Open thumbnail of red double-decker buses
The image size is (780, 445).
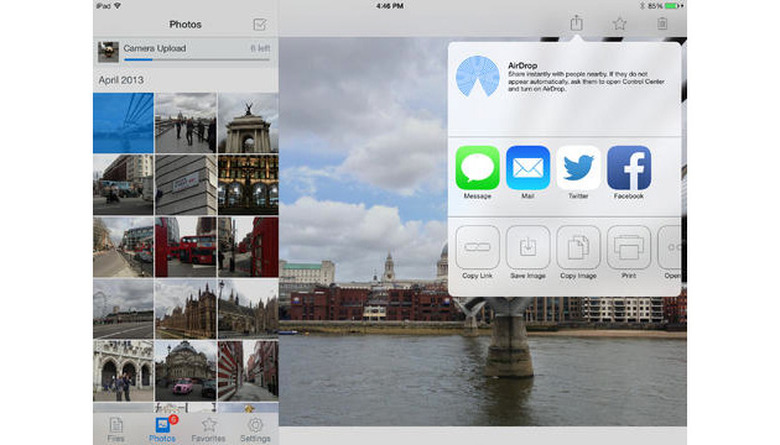coord(186,247)
